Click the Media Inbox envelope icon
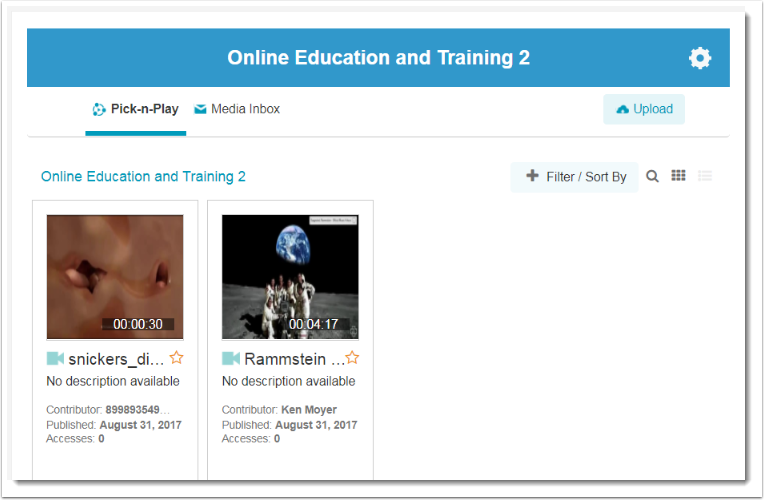Viewport: 764px width, 500px height. point(200,109)
